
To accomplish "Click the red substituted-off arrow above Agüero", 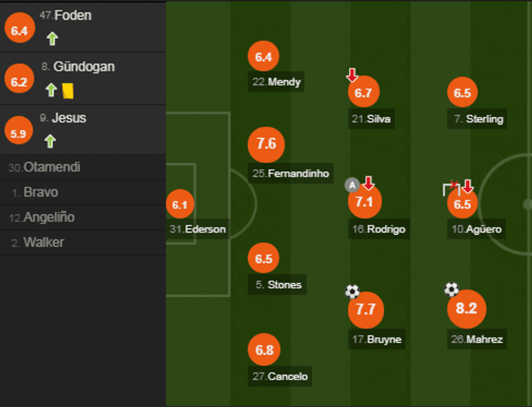I will click(x=467, y=186).
